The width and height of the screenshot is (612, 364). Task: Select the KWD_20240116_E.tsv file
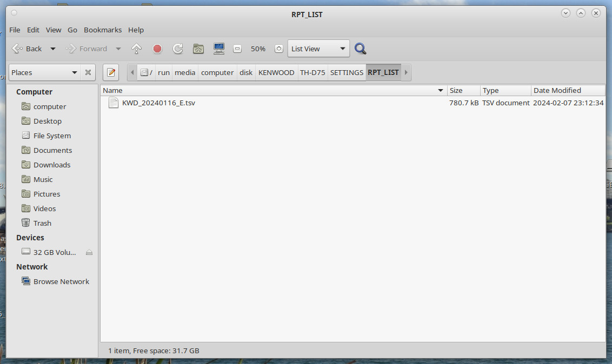point(158,103)
